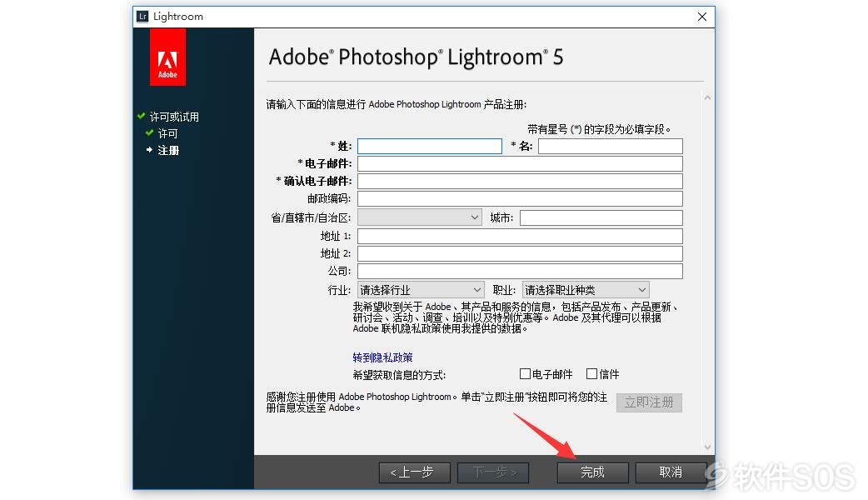The width and height of the screenshot is (868, 500).
Task: Click the 城市 input field
Action: 601,217
